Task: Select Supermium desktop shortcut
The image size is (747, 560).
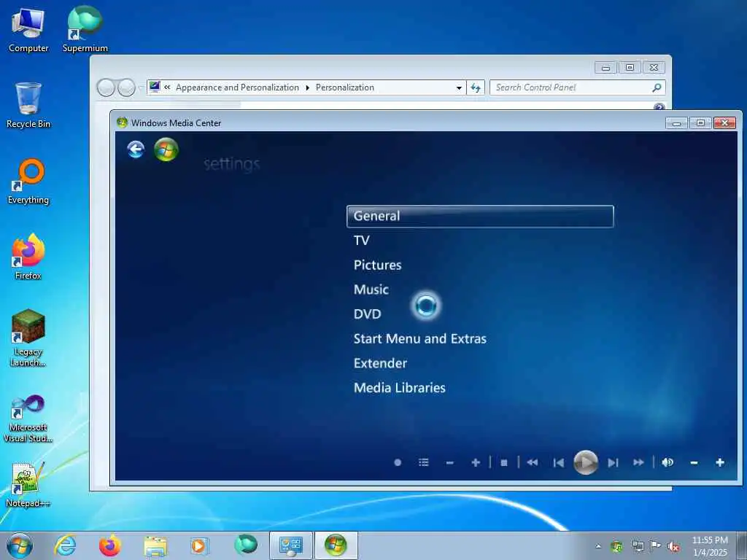Action: point(85,29)
